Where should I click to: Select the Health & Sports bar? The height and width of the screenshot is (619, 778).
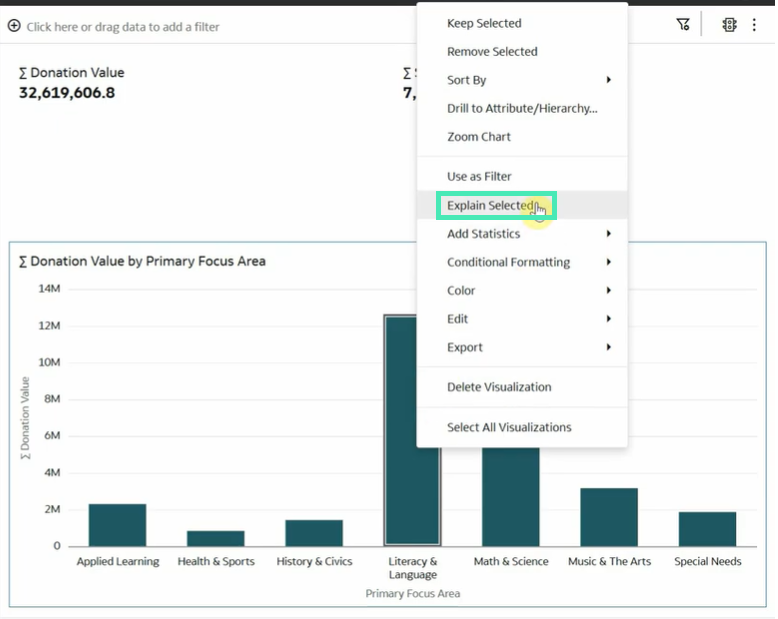tap(215, 539)
